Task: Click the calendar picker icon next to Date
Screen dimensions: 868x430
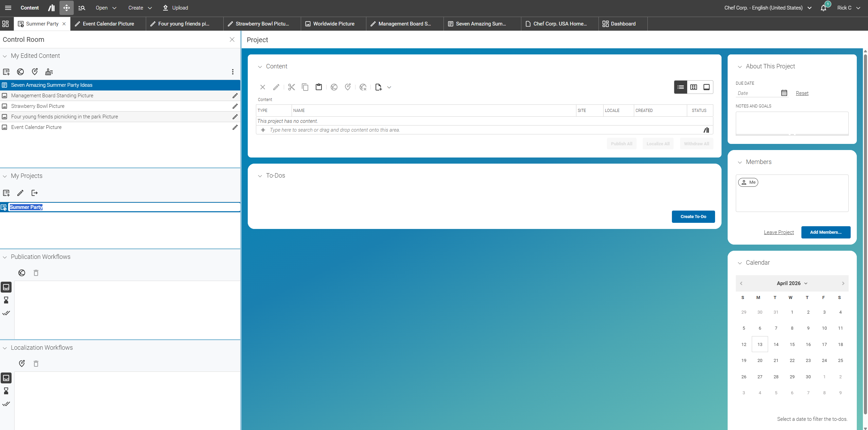Action: (x=784, y=93)
